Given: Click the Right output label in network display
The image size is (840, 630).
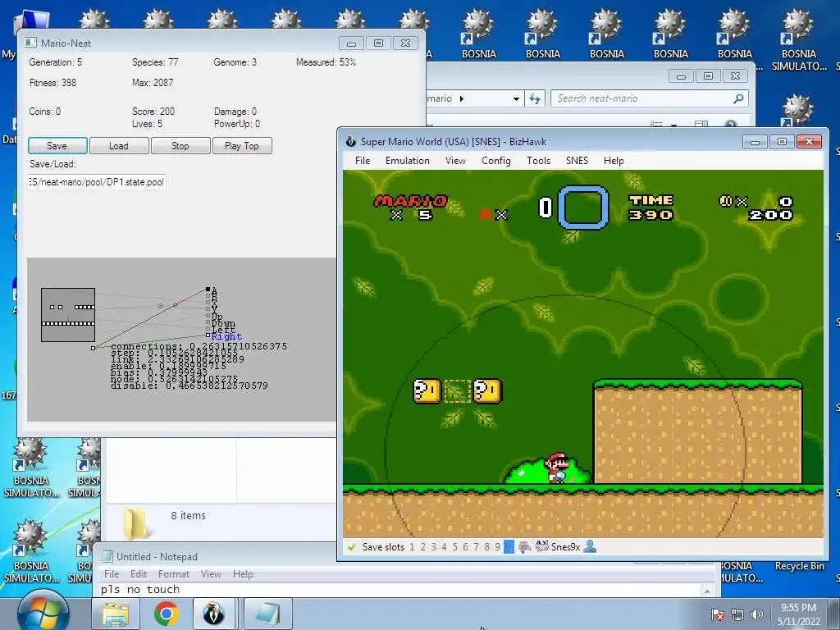Looking at the screenshot, I should [226, 336].
